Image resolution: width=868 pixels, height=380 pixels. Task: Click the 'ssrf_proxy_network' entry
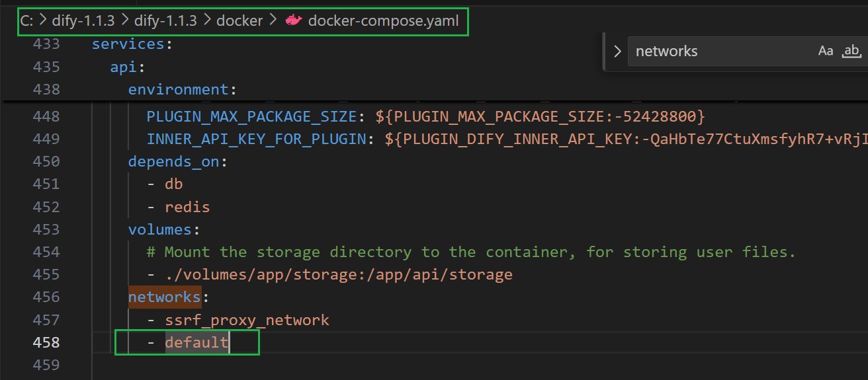[x=247, y=320]
